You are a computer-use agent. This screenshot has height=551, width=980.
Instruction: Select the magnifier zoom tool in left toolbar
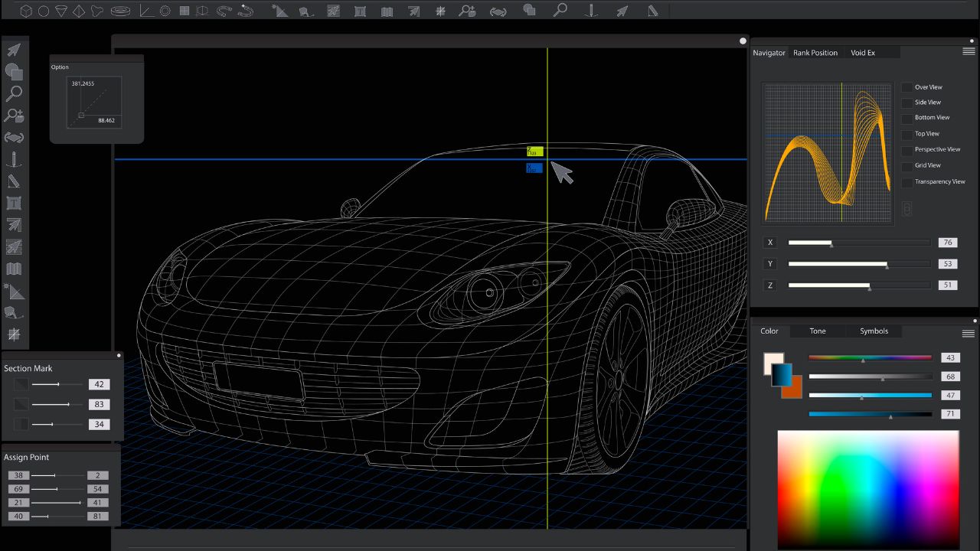tap(14, 94)
